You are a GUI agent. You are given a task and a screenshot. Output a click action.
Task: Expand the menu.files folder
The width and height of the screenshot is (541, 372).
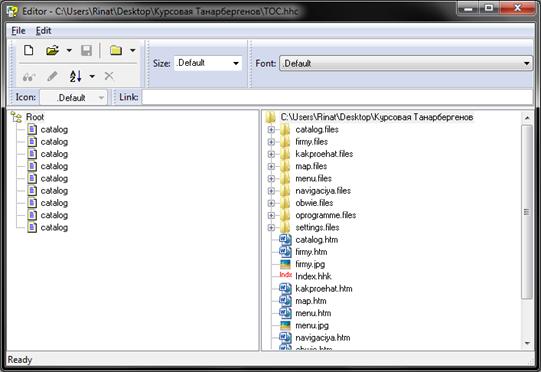tap(271, 179)
